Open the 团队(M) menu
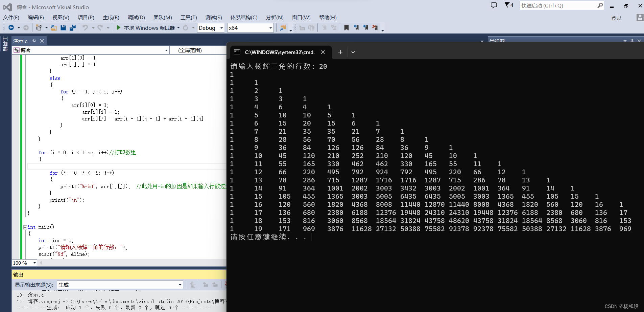This screenshot has width=644, height=312. pyautogui.click(x=163, y=18)
